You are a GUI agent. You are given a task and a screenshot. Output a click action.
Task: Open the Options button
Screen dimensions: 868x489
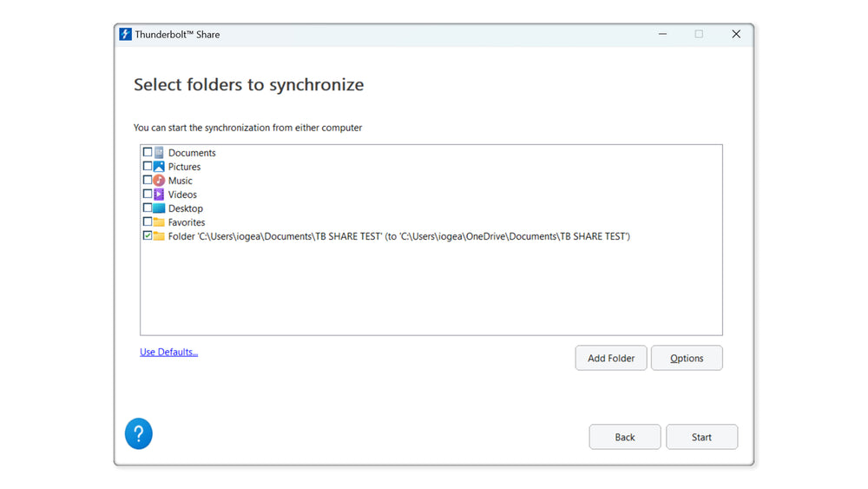point(687,358)
